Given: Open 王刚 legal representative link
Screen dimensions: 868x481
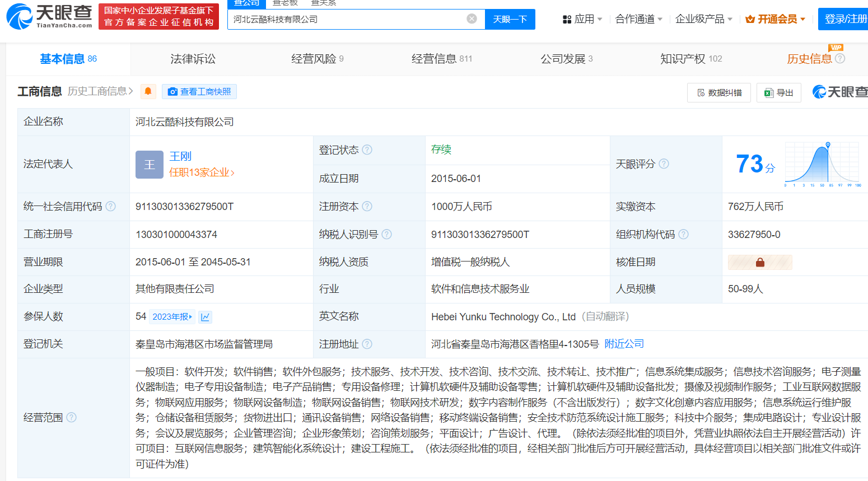Looking at the screenshot, I should [180, 156].
